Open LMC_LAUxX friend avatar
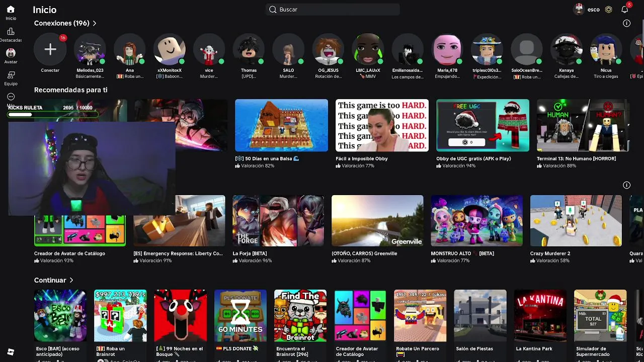The image size is (644, 362). [x=368, y=49]
